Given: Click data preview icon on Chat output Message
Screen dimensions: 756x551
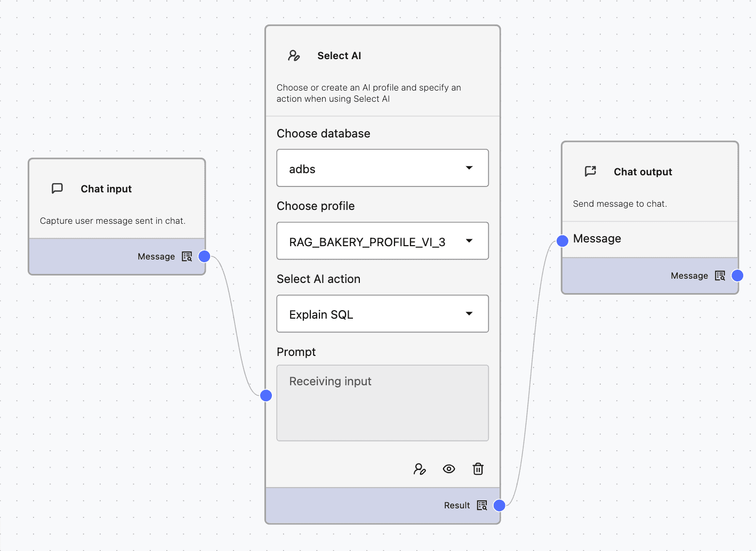Looking at the screenshot, I should [x=719, y=275].
